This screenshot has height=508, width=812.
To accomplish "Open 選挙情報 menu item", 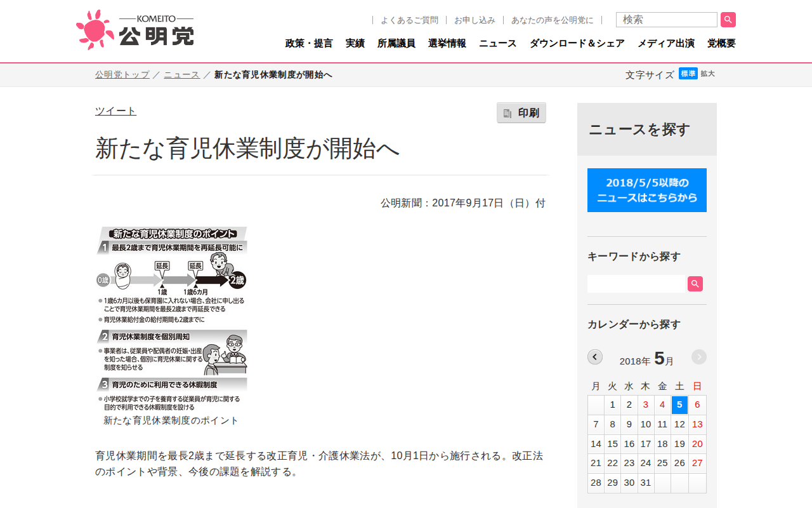I will pyautogui.click(x=447, y=43).
